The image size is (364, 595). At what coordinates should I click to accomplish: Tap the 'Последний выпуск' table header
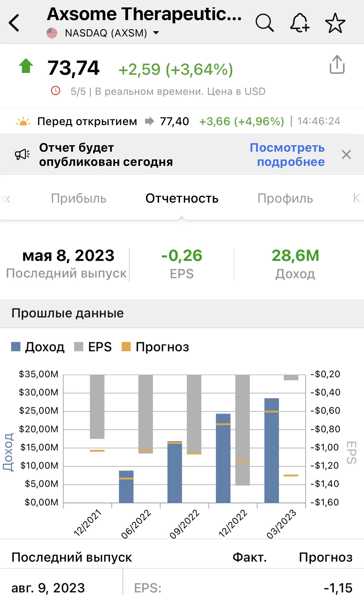(x=72, y=557)
